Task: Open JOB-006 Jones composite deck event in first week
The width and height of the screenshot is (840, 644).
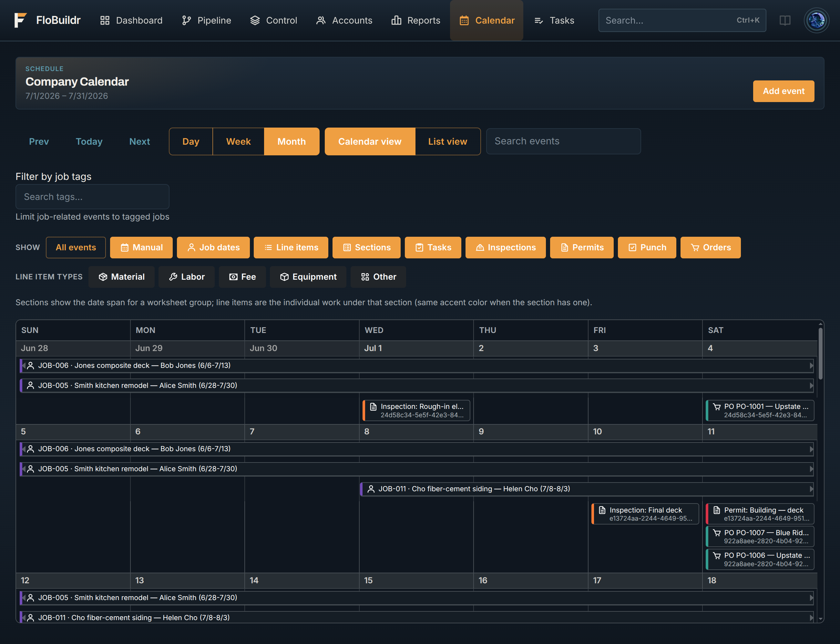Action: click(x=416, y=366)
